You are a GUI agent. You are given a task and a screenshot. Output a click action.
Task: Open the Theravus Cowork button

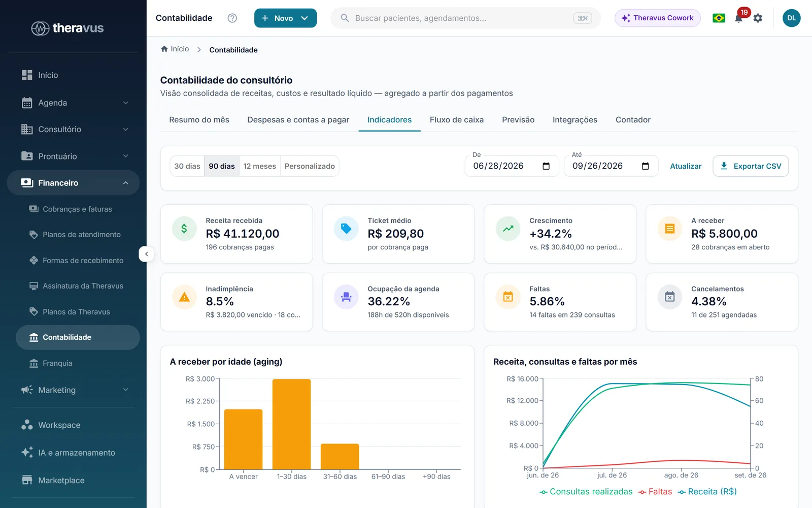click(658, 18)
